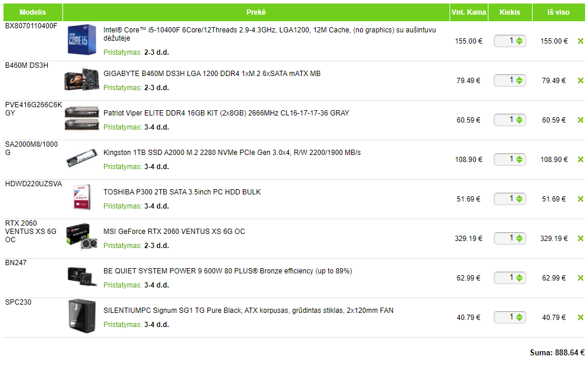588x373 pixels.
Task: Remove Kingston 1TB SSD A2000 row
Action: click(x=580, y=159)
